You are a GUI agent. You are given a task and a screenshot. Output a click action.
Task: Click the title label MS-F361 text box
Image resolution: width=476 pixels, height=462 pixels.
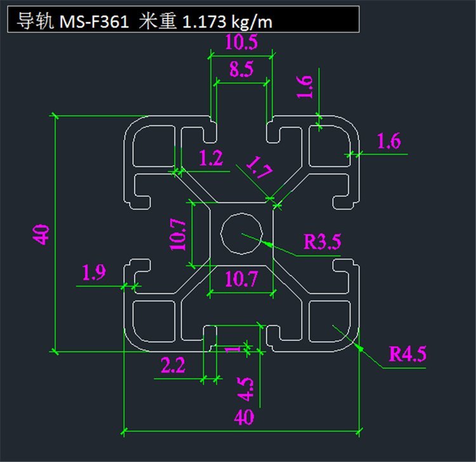(x=183, y=22)
